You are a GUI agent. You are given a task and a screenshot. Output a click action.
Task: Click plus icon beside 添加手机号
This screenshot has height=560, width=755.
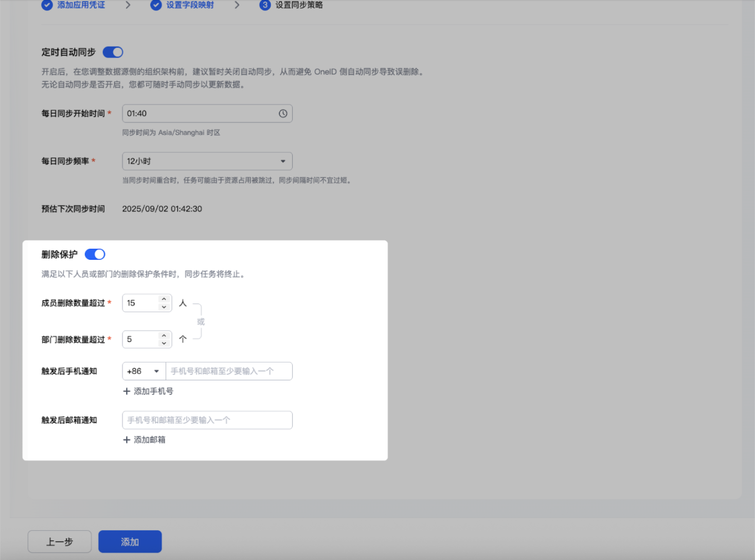tap(127, 391)
